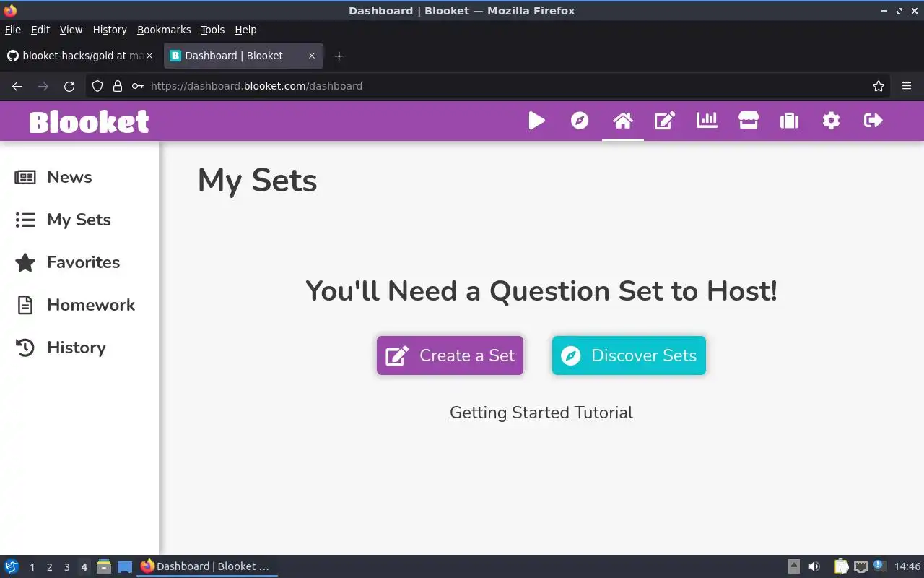This screenshot has width=924, height=578.
Task: Reload the current page
Action: pyautogui.click(x=69, y=86)
